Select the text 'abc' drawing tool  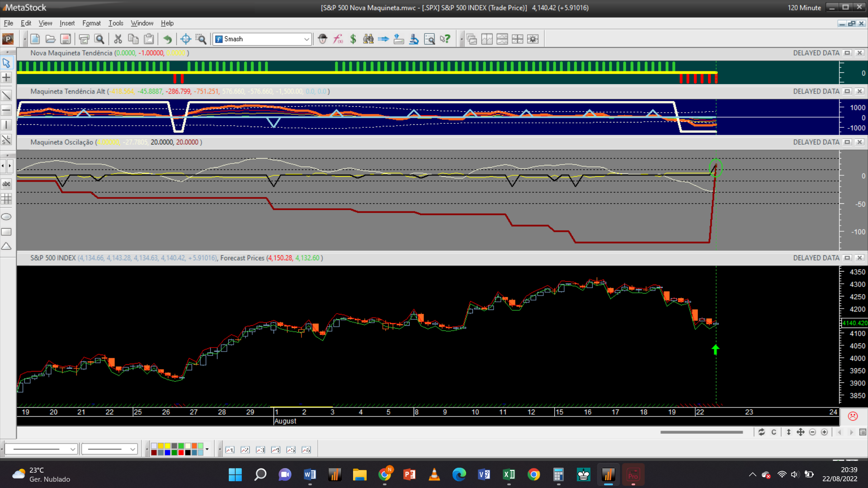click(6, 184)
